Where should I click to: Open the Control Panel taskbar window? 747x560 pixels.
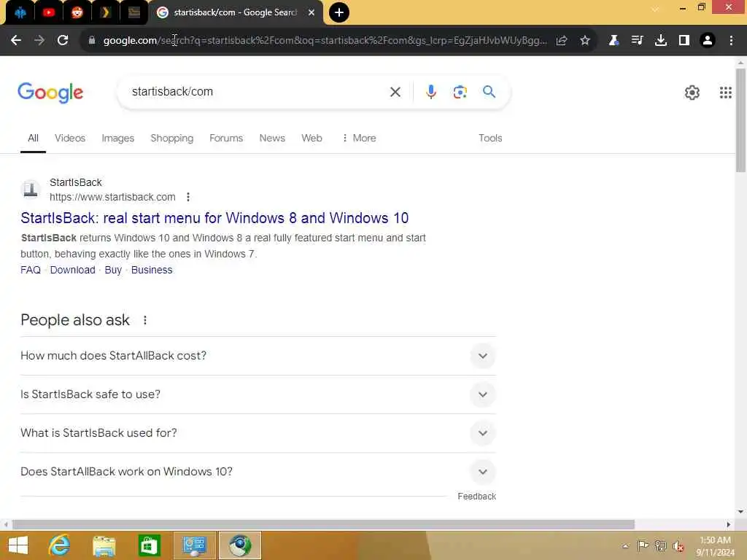pos(194,545)
